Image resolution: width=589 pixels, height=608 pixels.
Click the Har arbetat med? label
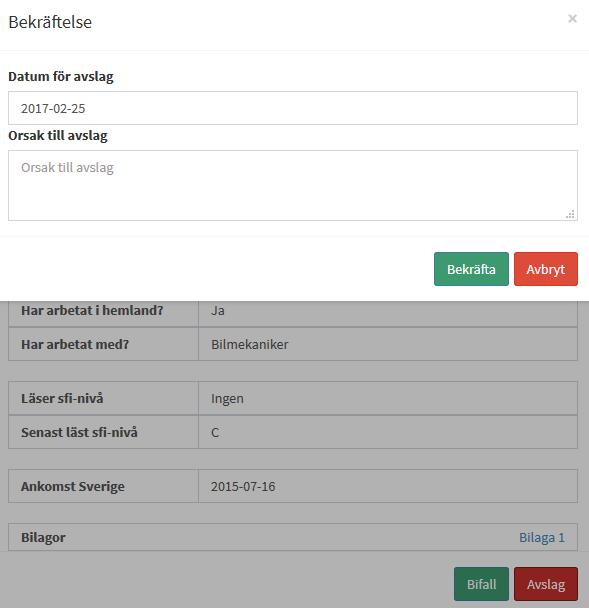[x=75, y=344]
